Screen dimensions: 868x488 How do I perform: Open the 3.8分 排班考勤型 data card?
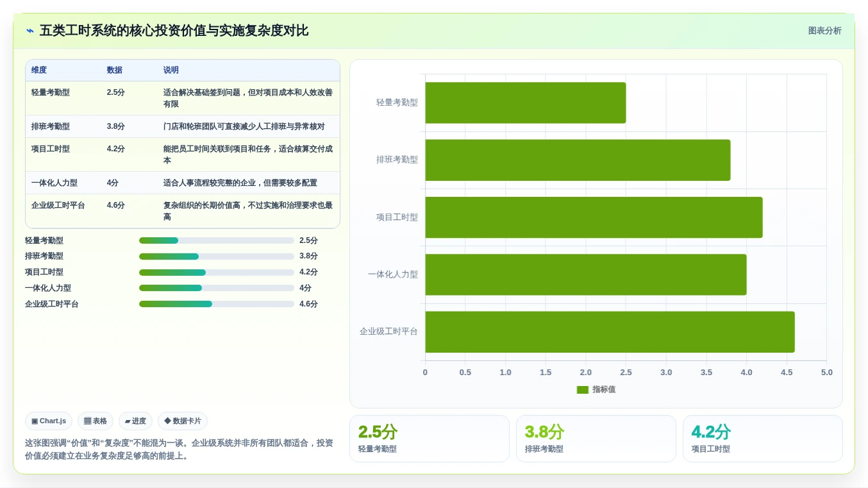pos(596,439)
